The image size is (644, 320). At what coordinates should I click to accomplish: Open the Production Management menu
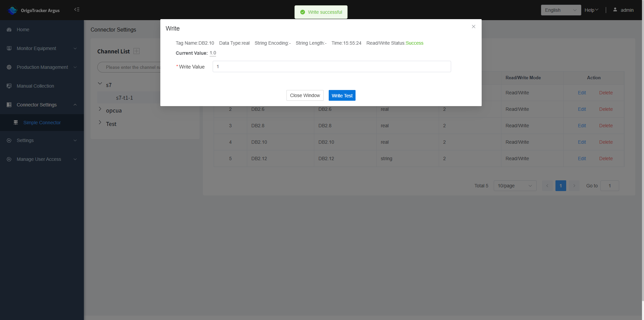pos(42,67)
